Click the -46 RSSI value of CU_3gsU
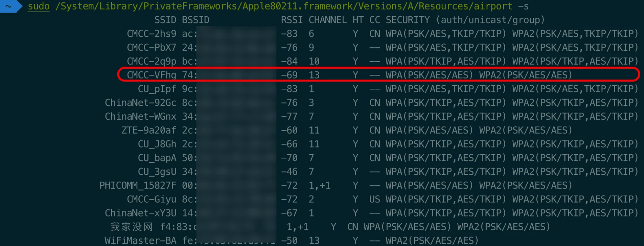This screenshot has width=644, height=246. click(x=289, y=172)
